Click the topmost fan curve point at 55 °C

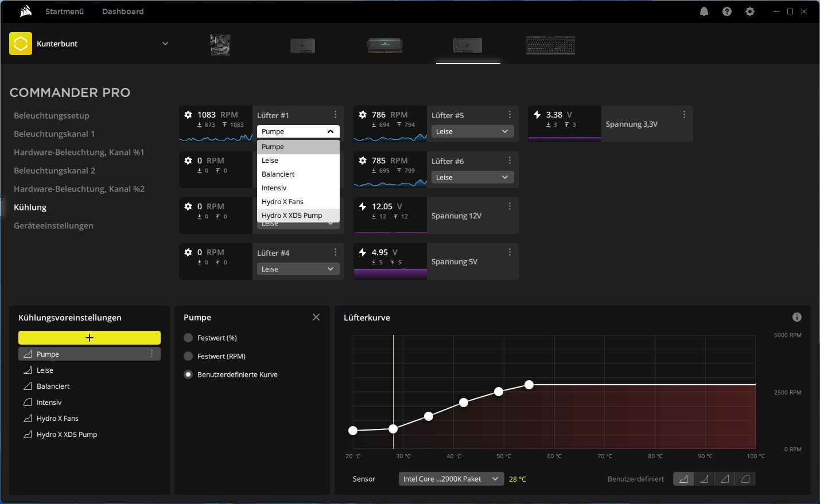[x=529, y=385]
